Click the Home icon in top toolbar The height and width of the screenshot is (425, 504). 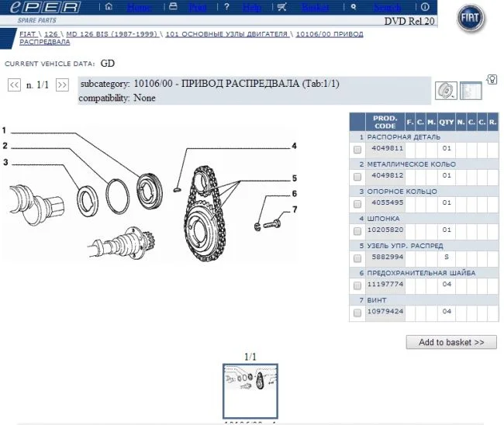[x=109, y=7]
